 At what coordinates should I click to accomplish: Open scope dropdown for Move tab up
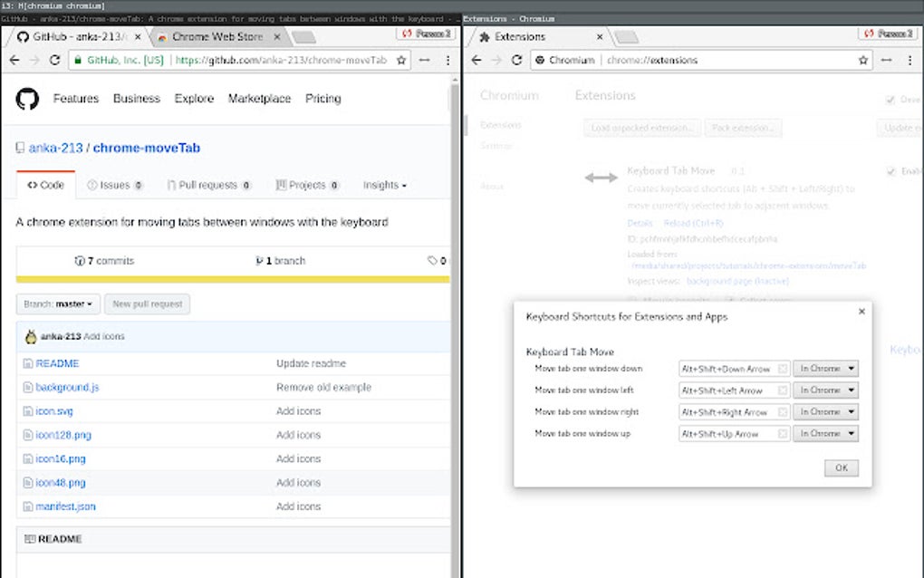pos(825,434)
